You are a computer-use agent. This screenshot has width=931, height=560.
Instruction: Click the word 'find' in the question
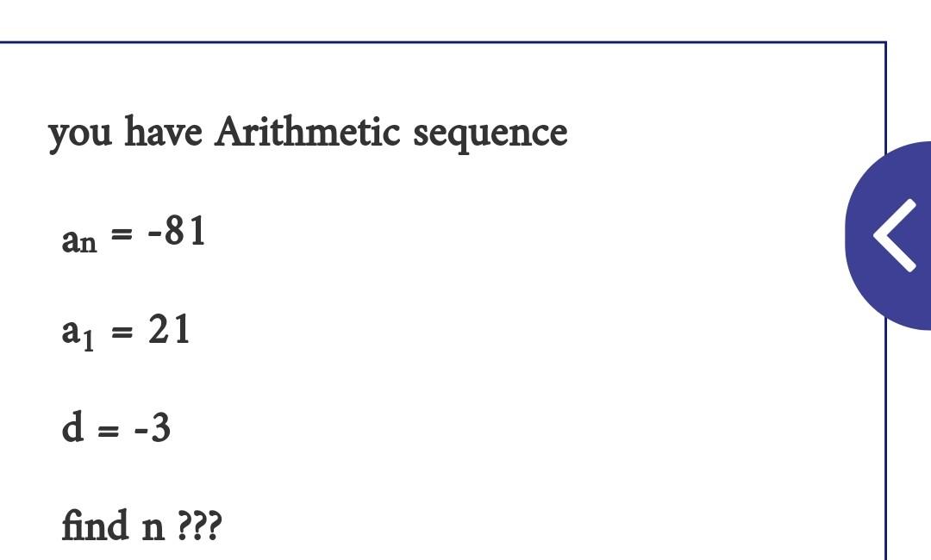(95, 525)
